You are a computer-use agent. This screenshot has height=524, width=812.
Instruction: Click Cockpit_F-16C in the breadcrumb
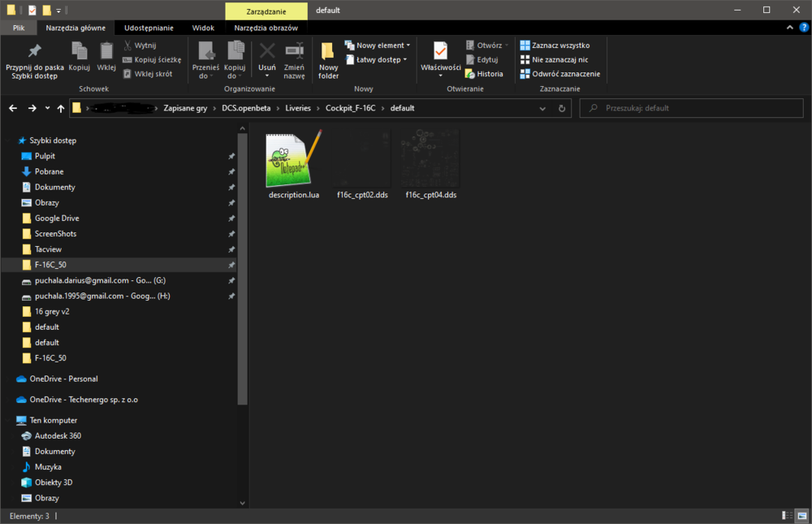click(350, 108)
